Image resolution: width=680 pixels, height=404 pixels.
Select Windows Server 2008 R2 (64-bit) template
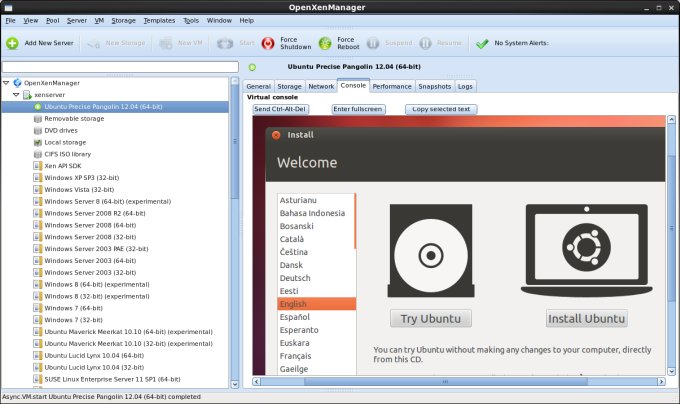[x=95, y=213]
